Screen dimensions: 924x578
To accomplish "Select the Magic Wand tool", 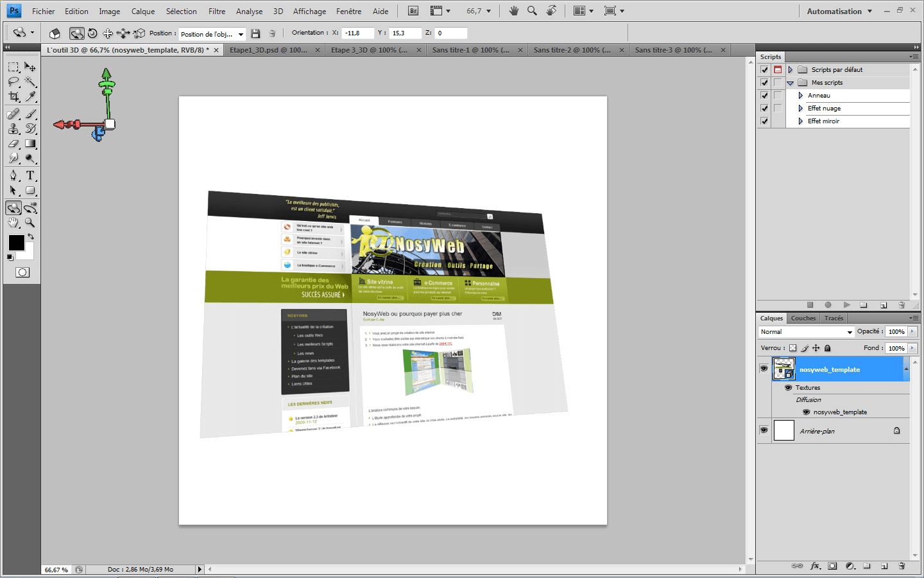I will tap(30, 82).
